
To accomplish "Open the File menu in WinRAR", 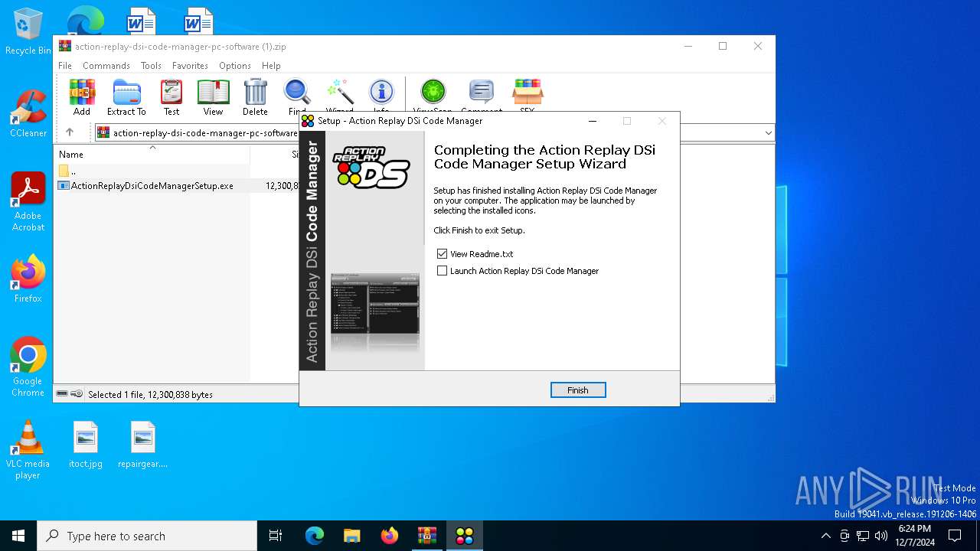I will pyautogui.click(x=65, y=66).
